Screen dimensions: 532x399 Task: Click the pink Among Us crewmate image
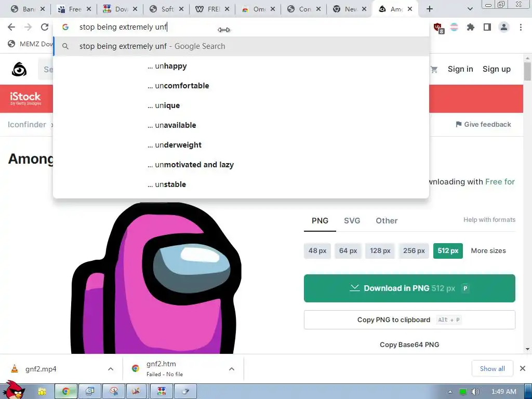(156, 278)
